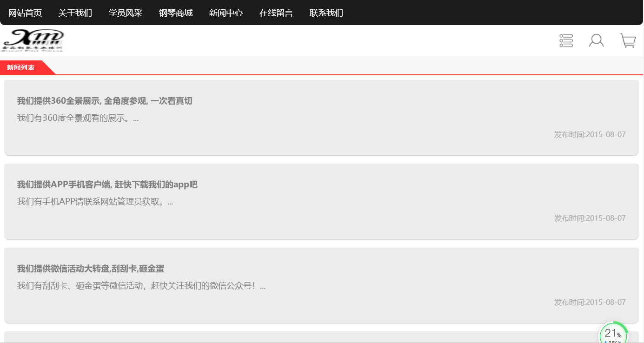
Task: Open the 360全景展示 news headline
Action: (x=105, y=101)
